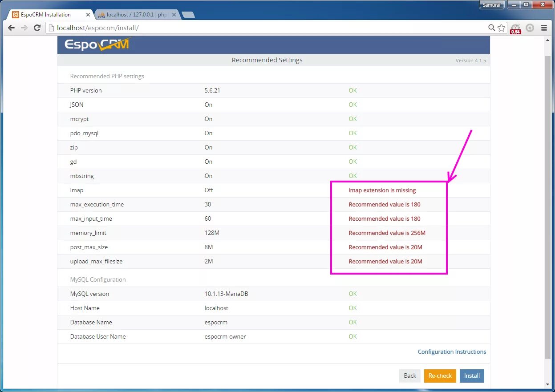Click the blue Install button
The image size is (555, 392).
(x=472, y=376)
